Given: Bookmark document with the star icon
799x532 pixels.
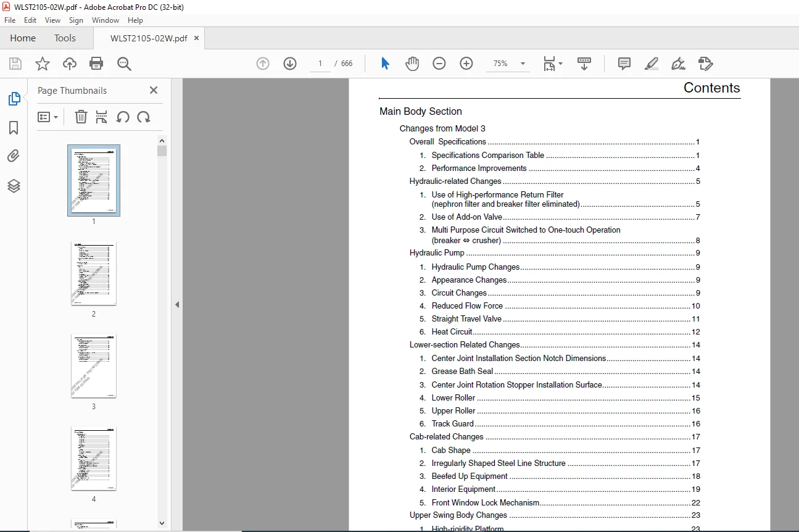Looking at the screenshot, I should click(x=43, y=64).
